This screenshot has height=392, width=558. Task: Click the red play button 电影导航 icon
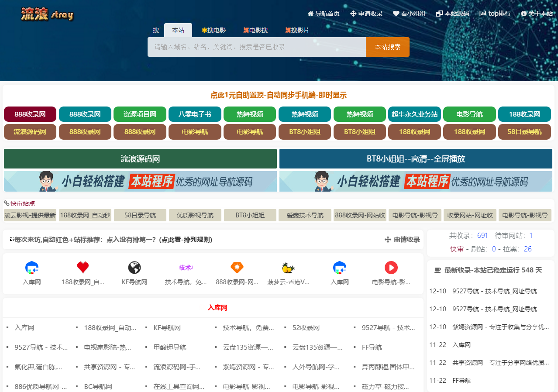(x=391, y=268)
